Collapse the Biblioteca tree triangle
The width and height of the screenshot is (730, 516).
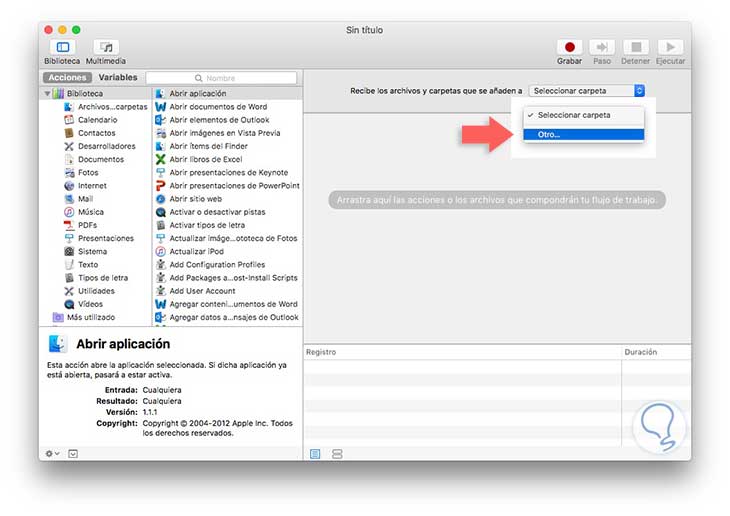click(47, 94)
